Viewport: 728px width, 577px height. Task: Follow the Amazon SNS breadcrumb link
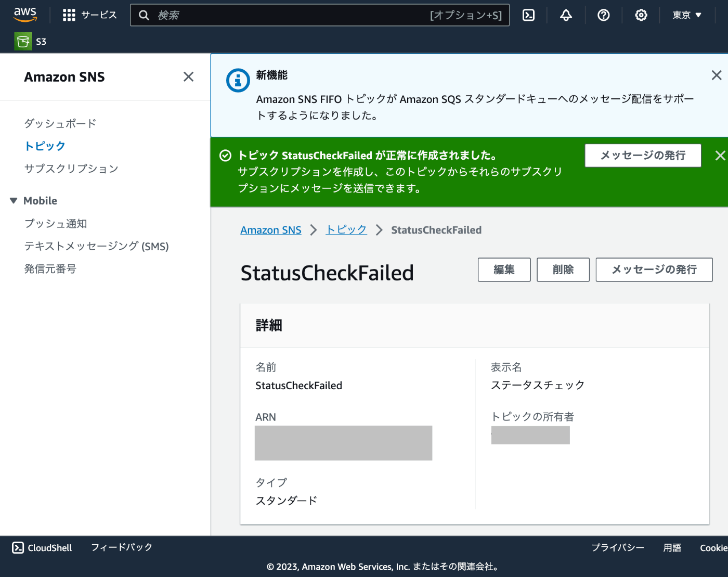(x=271, y=230)
